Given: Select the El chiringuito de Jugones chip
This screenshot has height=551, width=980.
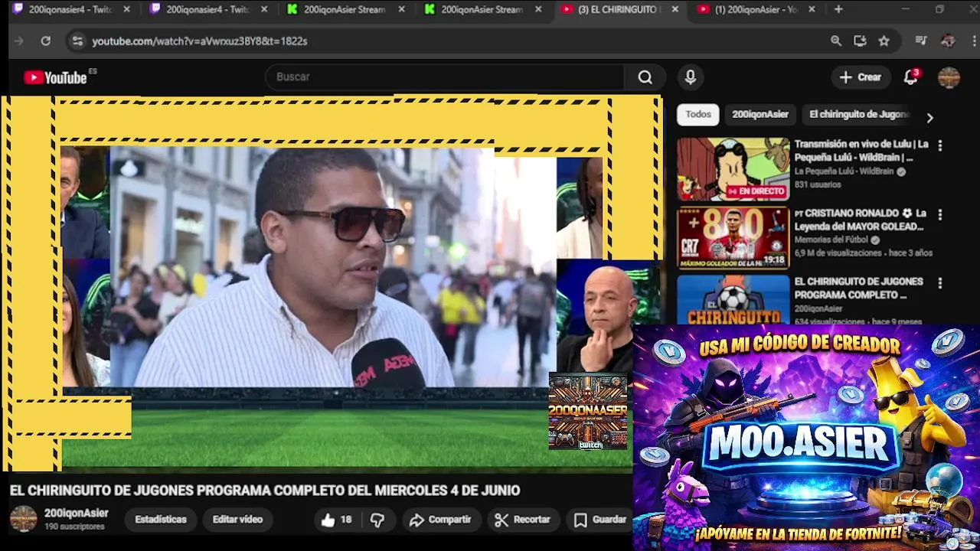Looking at the screenshot, I should coord(858,114).
